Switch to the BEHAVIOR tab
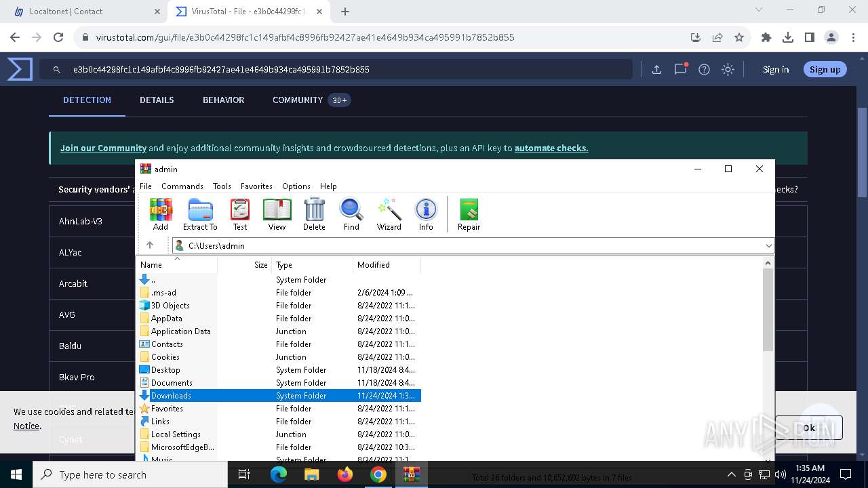The image size is (868, 488). coord(223,100)
